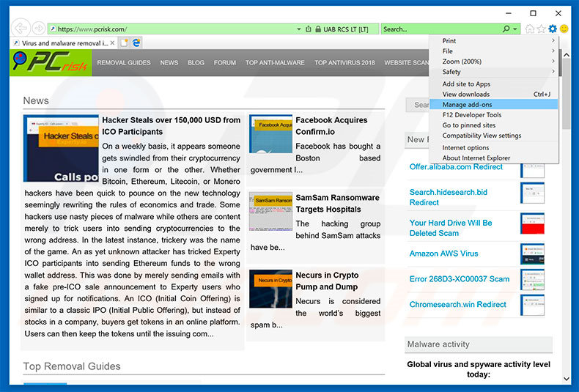Click the UAB RCS LT certificate label

(346, 29)
